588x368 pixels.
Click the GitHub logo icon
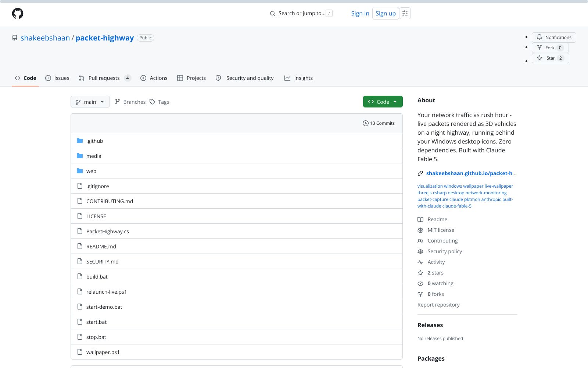click(18, 14)
